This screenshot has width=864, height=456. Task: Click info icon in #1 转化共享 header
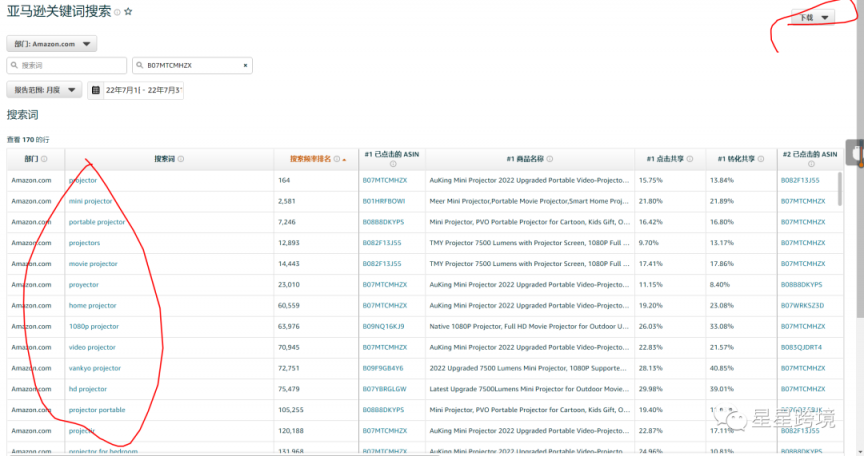pos(760,159)
